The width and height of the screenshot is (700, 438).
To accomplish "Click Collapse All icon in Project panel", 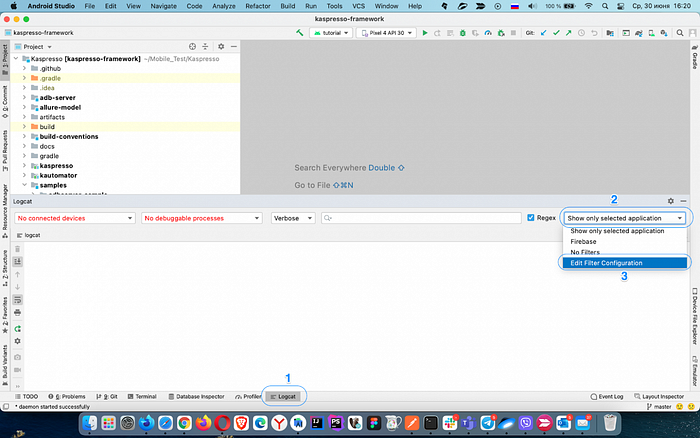I will (x=205, y=46).
